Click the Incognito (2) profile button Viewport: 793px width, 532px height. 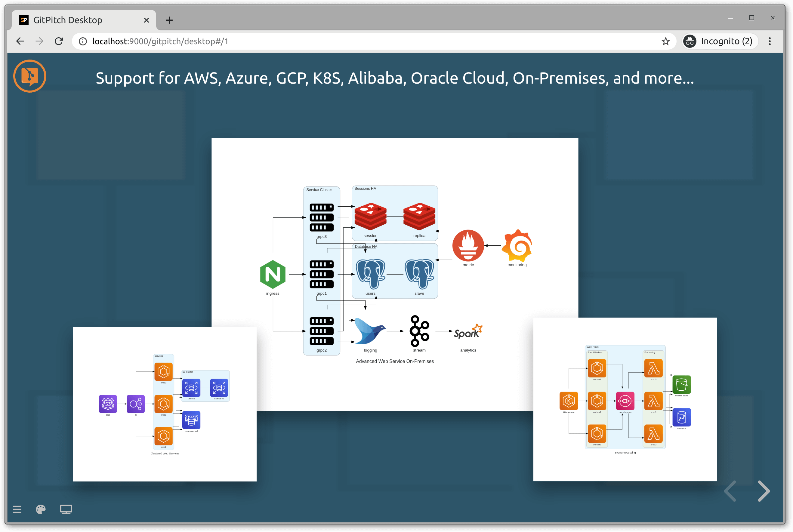tap(720, 41)
